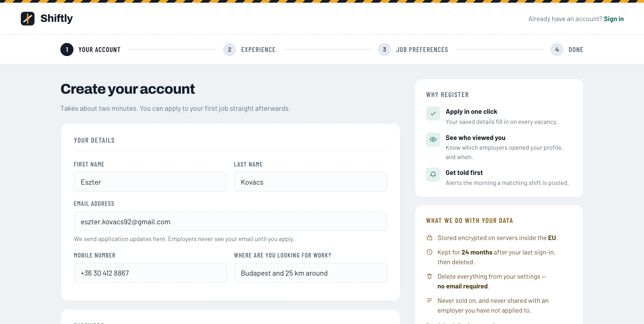Click the text 'See who viewed you'
Image resolution: width=644 pixels, height=324 pixels.
click(475, 138)
